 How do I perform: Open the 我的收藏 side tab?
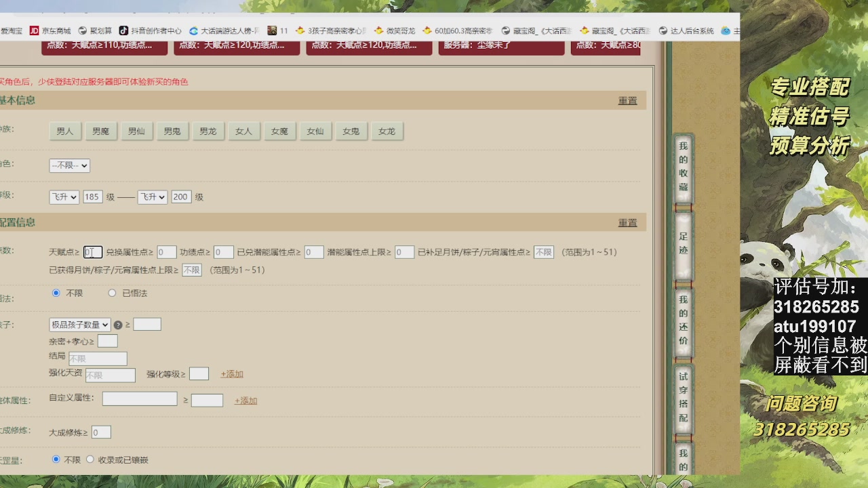(x=684, y=167)
